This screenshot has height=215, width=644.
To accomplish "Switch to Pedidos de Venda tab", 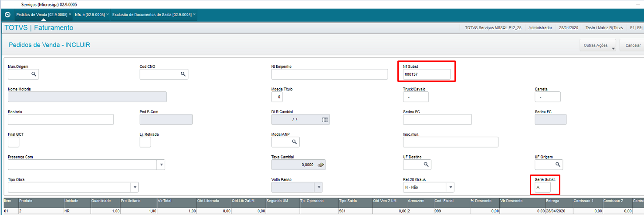I will [x=41, y=14].
